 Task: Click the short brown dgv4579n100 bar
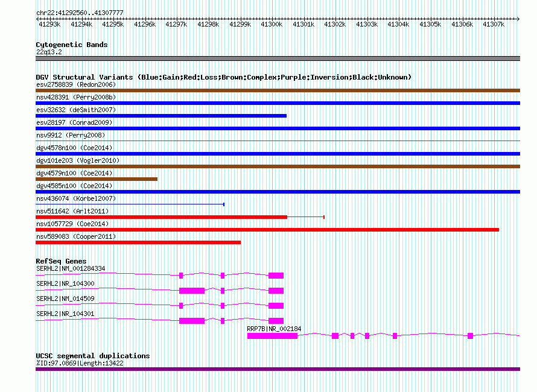pyautogui.click(x=97, y=179)
